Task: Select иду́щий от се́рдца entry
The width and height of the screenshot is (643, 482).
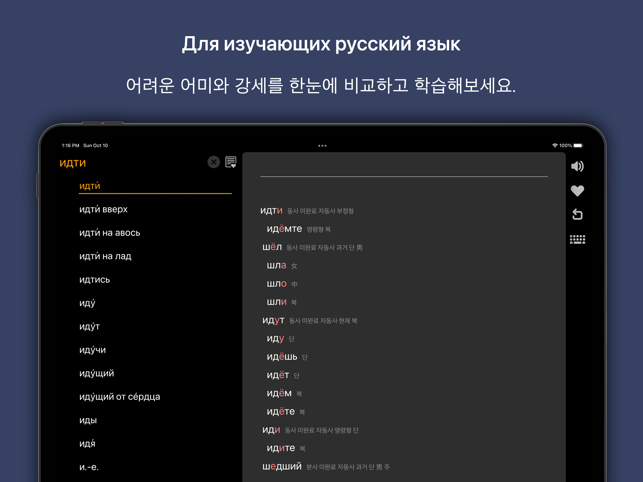Action: [119, 397]
